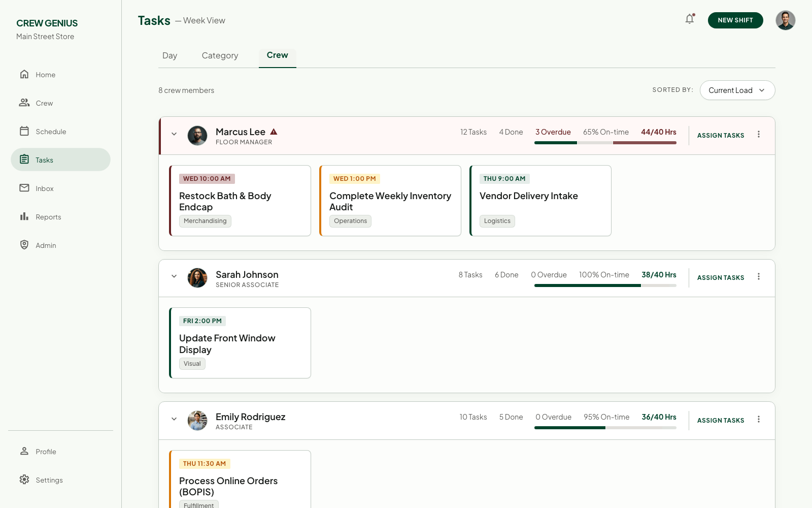Open the Settings gear icon
Image resolution: width=812 pixels, height=508 pixels.
[24, 480]
